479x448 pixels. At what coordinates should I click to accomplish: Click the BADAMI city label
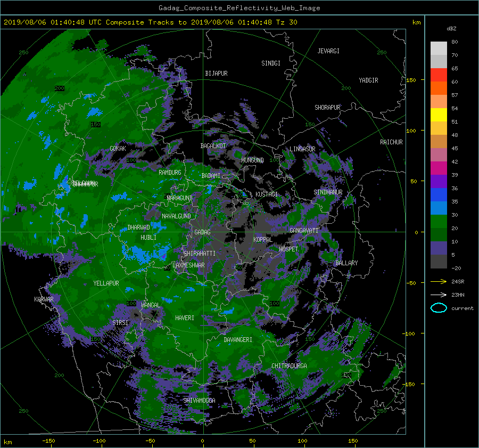211,176
